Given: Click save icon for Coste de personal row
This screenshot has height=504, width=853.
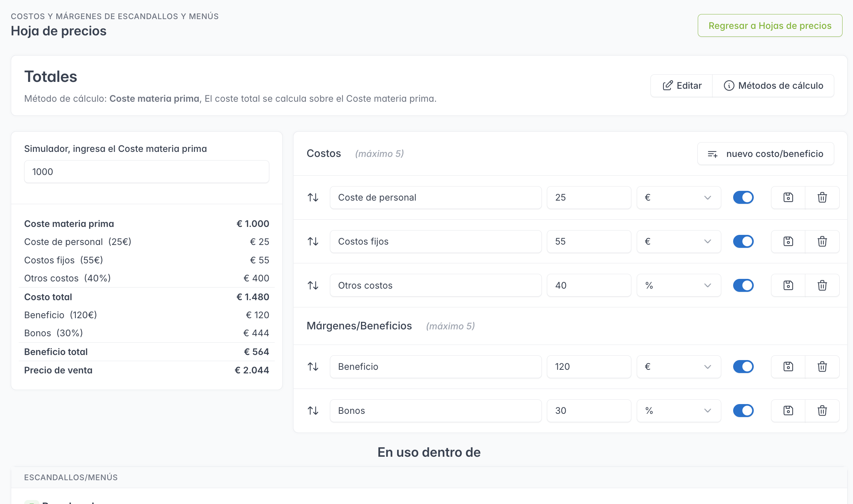Looking at the screenshot, I should (788, 197).
